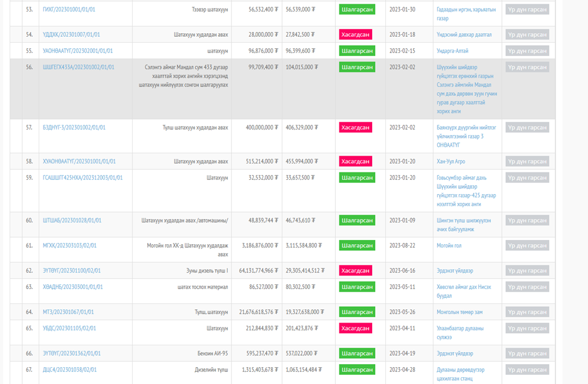The width and height of the screenshot is (588, 384).
Task: Open tender link ХӨАДНБ/202303001/01/01
Action: [x=73, y=287]
